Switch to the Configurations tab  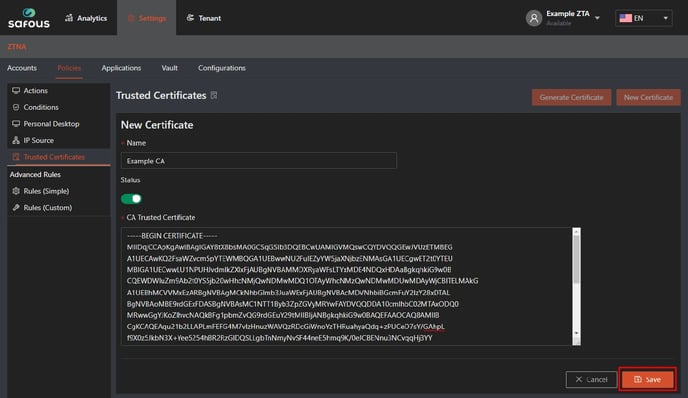[222, 68]
